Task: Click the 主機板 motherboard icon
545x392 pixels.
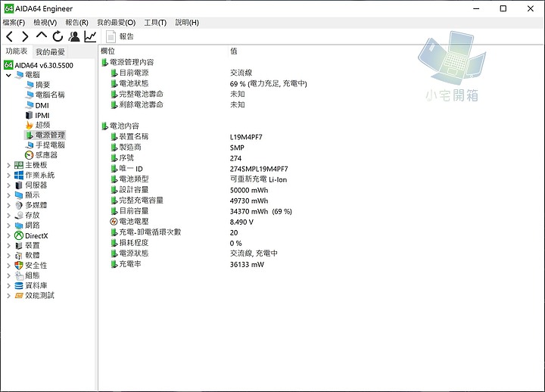Action: [19, 165]
